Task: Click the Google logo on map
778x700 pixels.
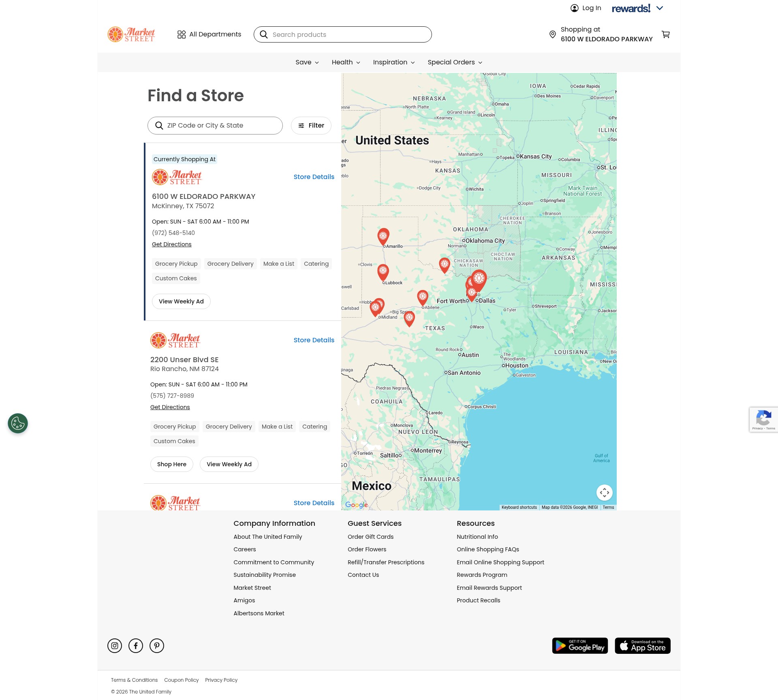Action: pyautogui.click(x=357, y=505)
